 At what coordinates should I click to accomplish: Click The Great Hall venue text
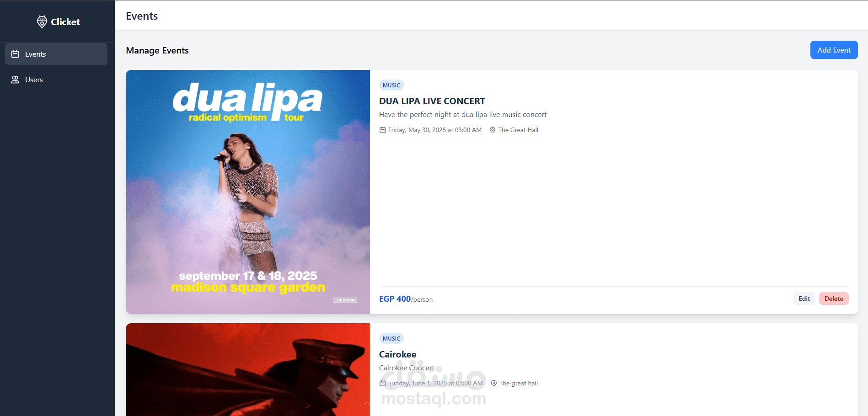pyautogui.click(x=518, y=130)
